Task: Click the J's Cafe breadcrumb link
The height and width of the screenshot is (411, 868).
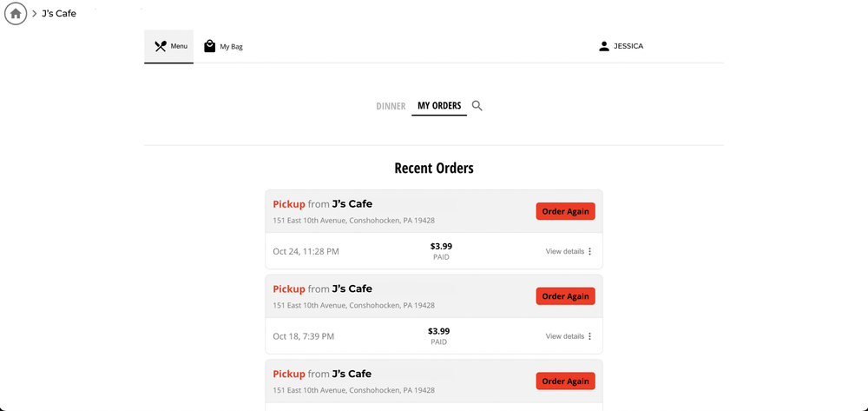Action: (x=59, y=13)
